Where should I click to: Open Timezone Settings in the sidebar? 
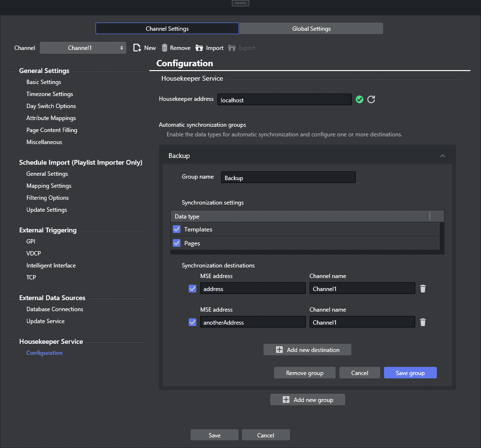pyautogui.click(x=50, y=94)
